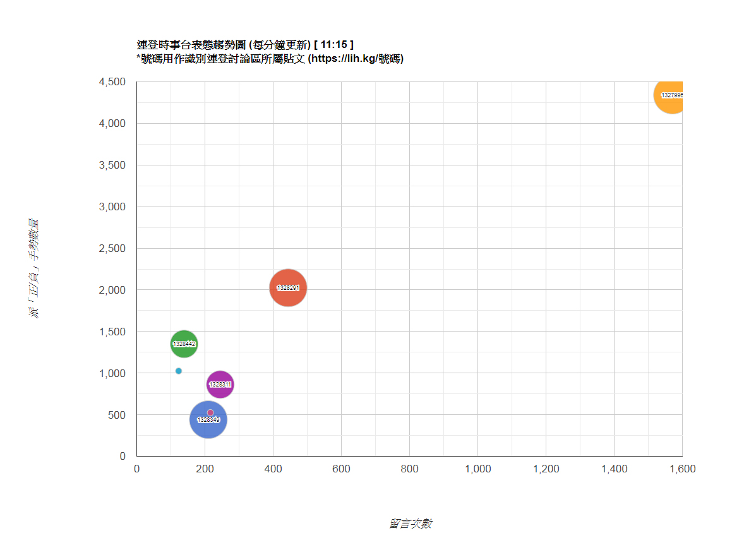756x557 pixels.
Task: Click the 400 label on horizontal axis
Action: (273, 469)
